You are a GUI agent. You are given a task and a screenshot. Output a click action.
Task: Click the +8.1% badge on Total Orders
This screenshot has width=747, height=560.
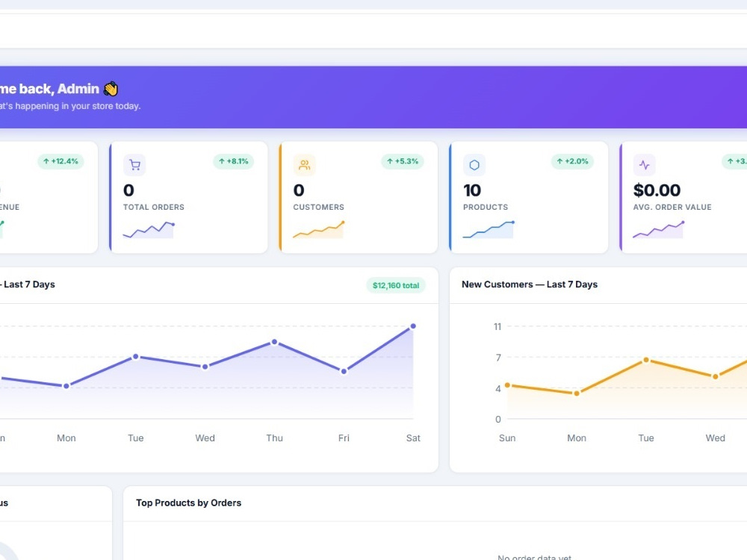point(233,161)
